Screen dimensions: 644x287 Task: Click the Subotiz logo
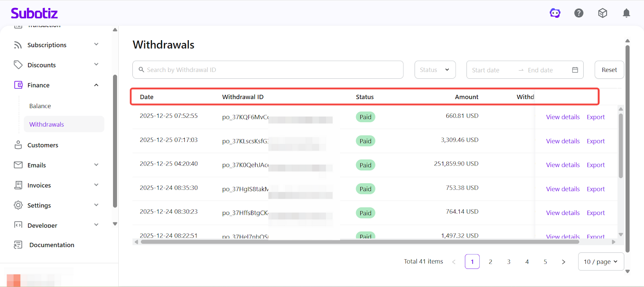click(x=34, y=13)
